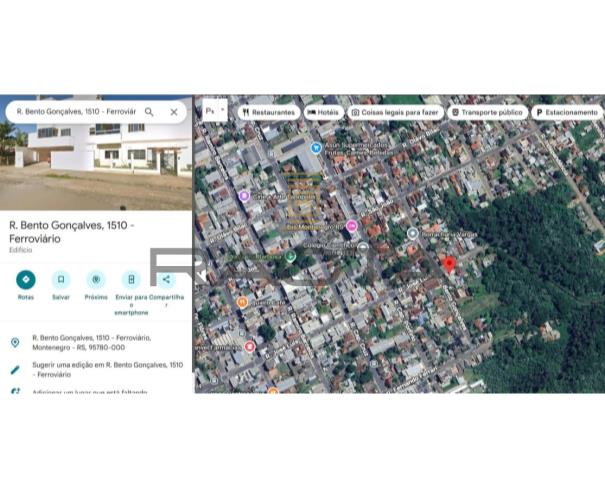Click the pencil edit suggestion icon
This screenshot has height=487, width=605.
pos(15,370)
